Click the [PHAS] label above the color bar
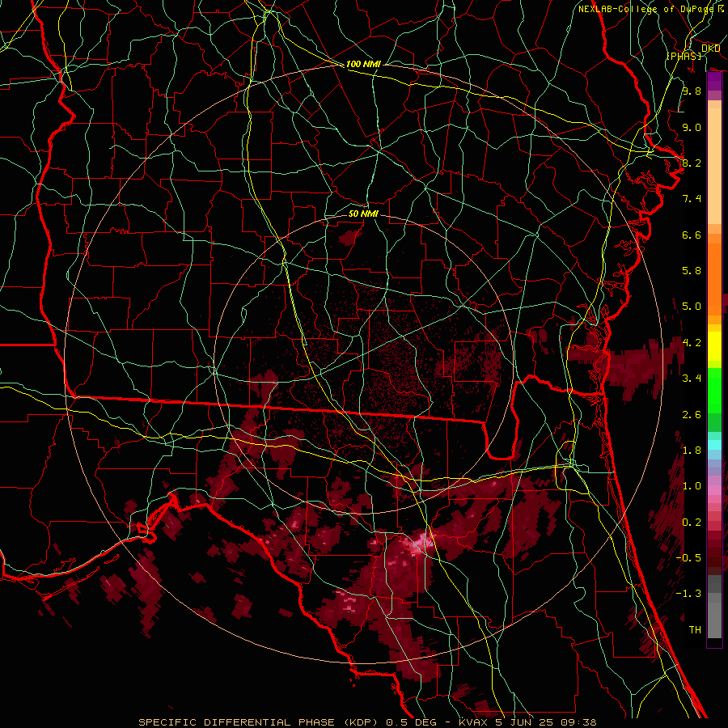Screen dimensions: 728x728 pos(684,57)
